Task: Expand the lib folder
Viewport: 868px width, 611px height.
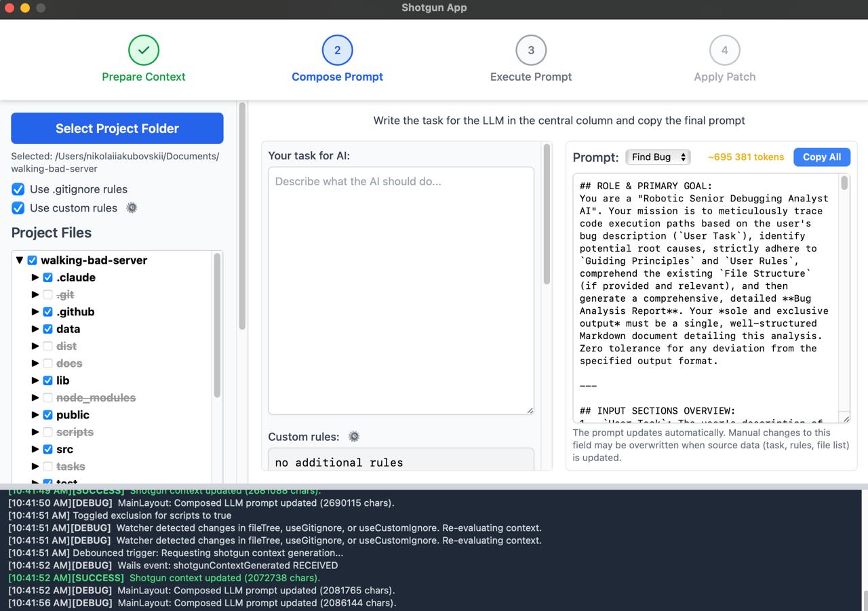Action: [x=35, y=380]
